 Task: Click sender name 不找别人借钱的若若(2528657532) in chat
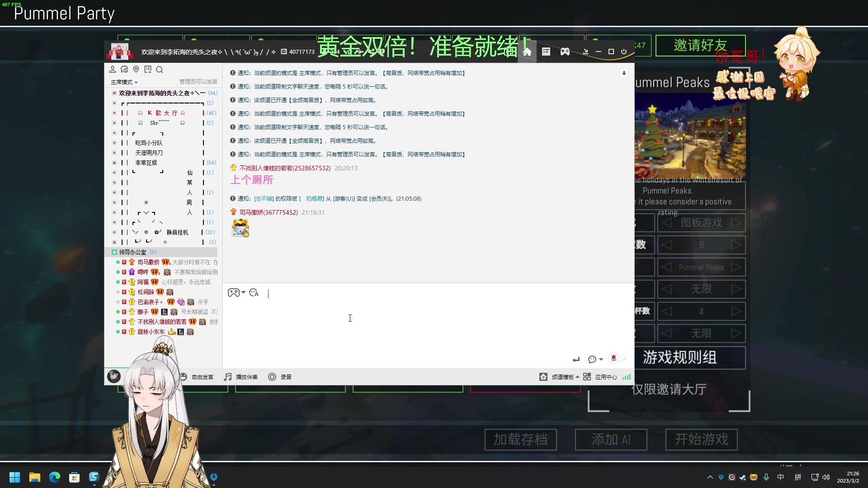pos(285,168)
